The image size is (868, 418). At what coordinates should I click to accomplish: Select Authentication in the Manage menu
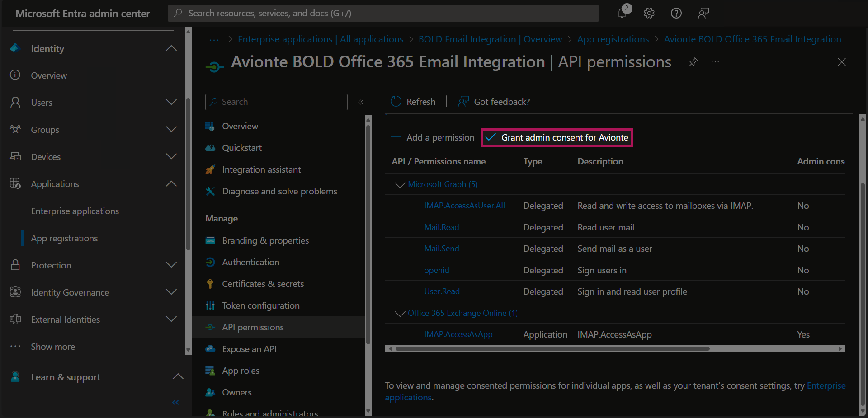250,262
